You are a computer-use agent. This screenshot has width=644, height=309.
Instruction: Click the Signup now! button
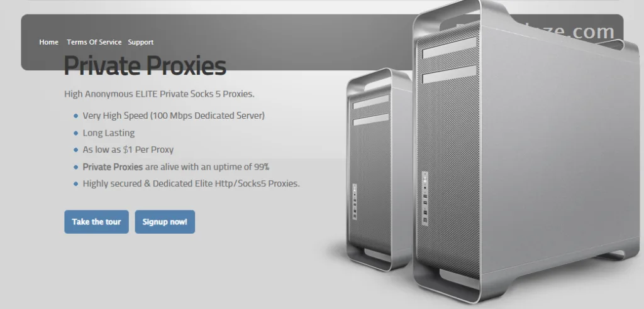click(x=165, y=222)
